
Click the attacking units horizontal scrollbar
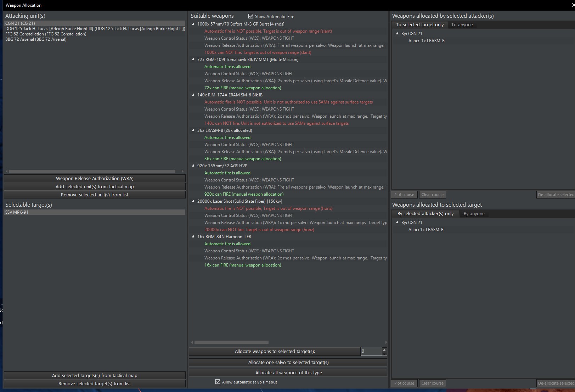[x=92, y=172]
